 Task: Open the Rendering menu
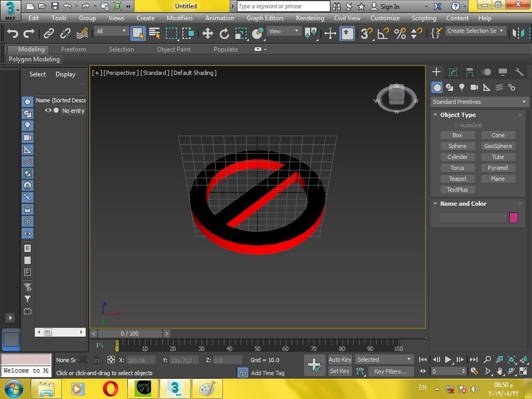310,18
